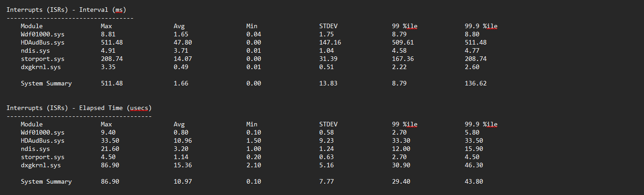Click the 15.36 average for dxgkrnl.sys
The height and width of the screenshot is (195, 644).
[x=183, y=165]
